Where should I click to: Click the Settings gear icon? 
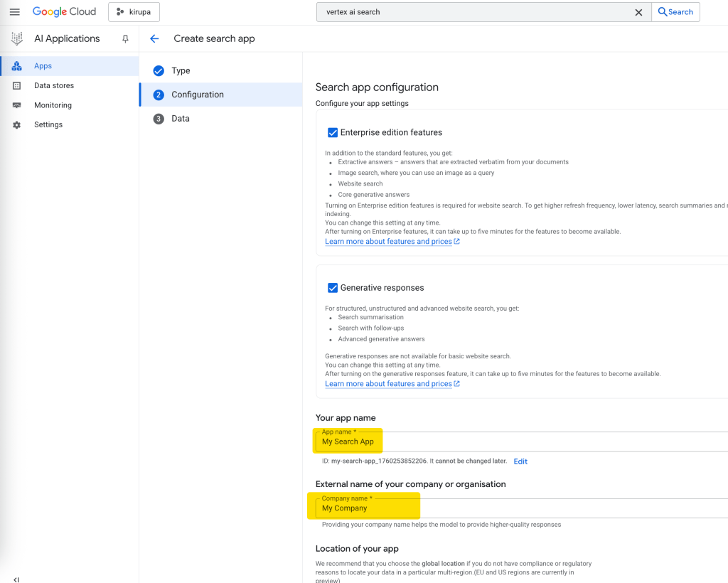pos(17,125)
